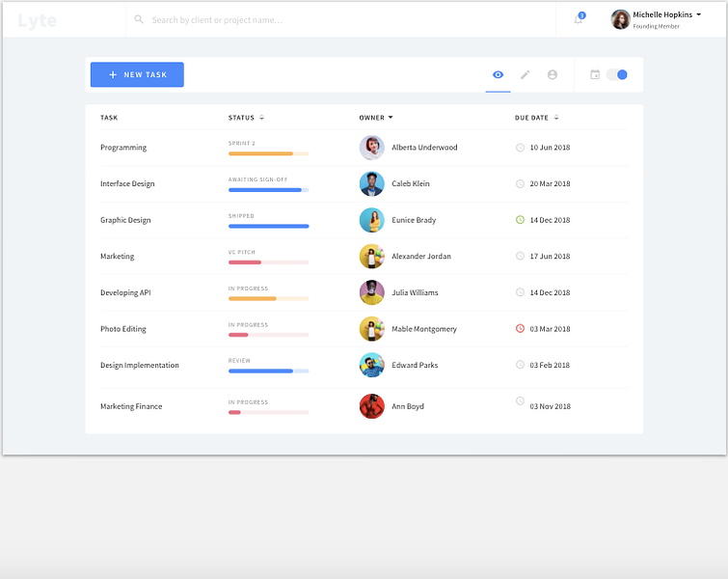Open the Interface Design task

point(127,183)
